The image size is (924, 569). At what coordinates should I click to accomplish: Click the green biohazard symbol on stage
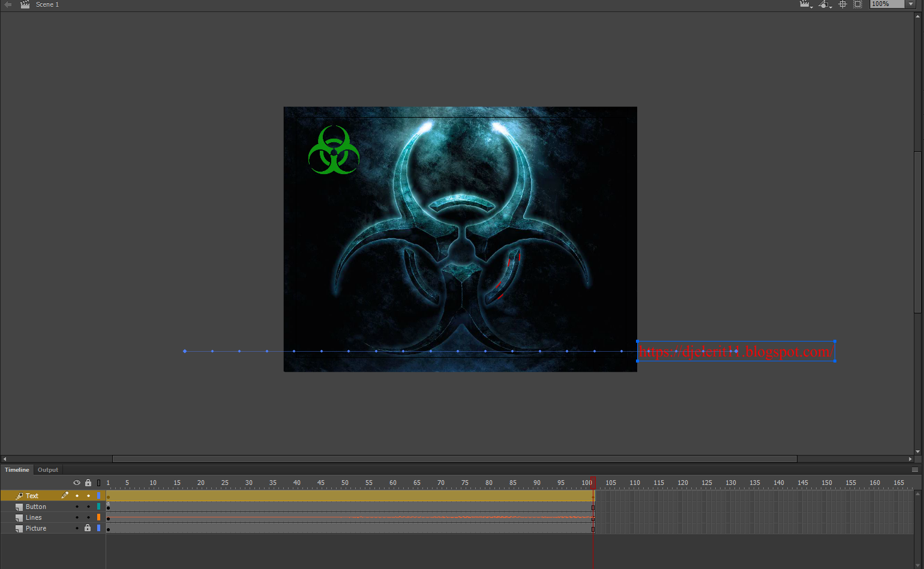[x=334, y=150]
